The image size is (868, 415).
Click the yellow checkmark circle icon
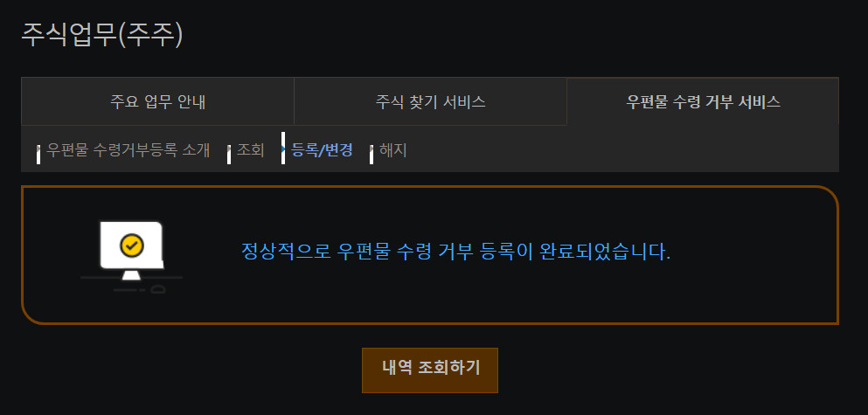click(132, 246)
